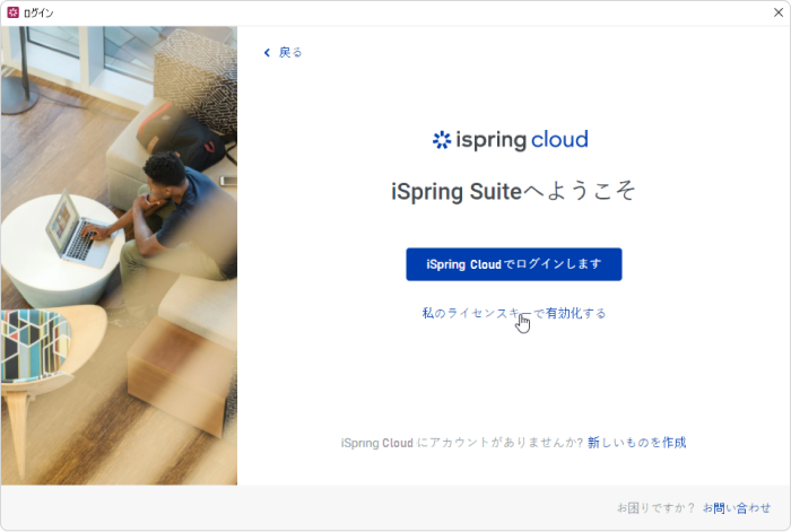Click the back chevron arrow

[x=267, y=53]
